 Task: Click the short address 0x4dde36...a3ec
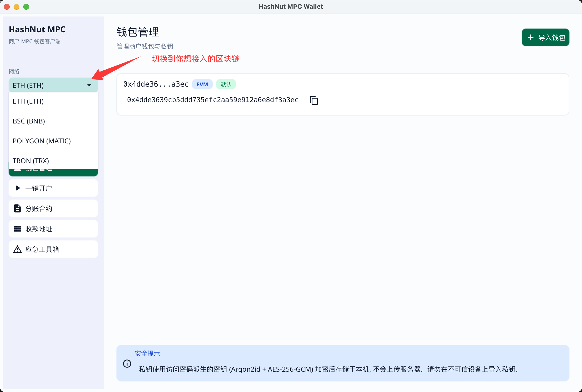156,84
